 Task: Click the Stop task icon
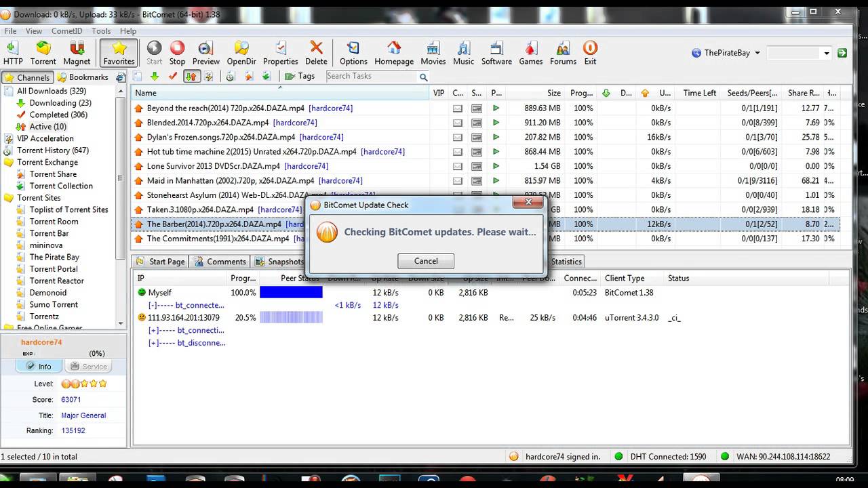click(x=177, y=53)
